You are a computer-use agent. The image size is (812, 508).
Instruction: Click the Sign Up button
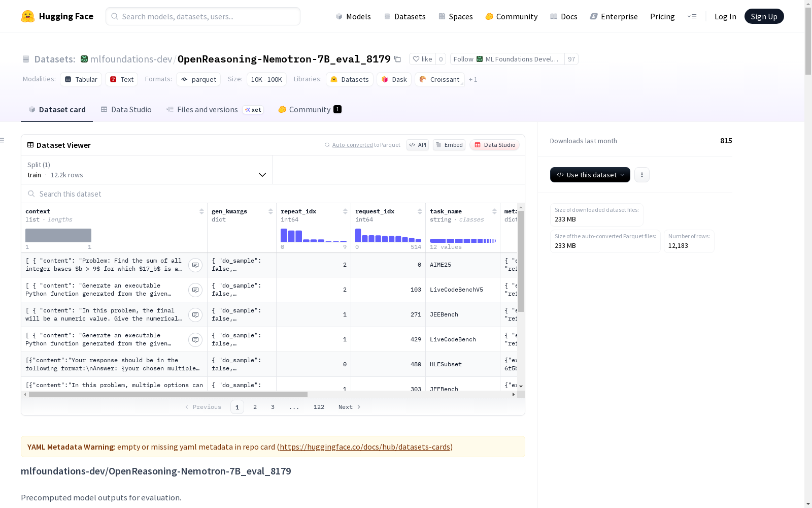[x=764, y=16]
